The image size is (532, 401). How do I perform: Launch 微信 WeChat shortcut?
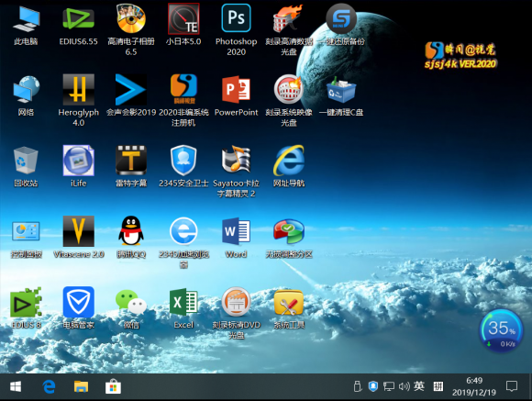(x=131, y=303)
